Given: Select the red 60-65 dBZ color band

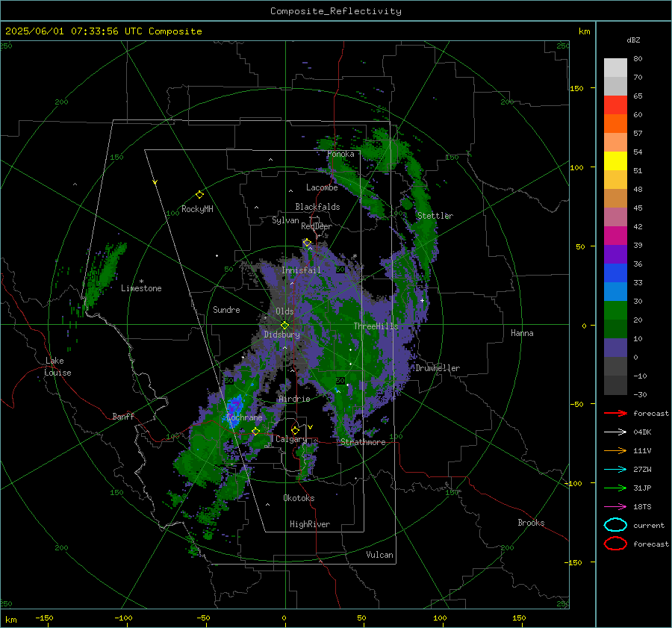Looking at the screenshot, I should pos(615,105).
